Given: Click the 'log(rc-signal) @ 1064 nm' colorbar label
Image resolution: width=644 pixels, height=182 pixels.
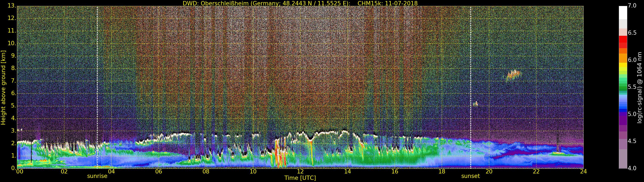Looking at the screenshot, I should pos(639,88).
